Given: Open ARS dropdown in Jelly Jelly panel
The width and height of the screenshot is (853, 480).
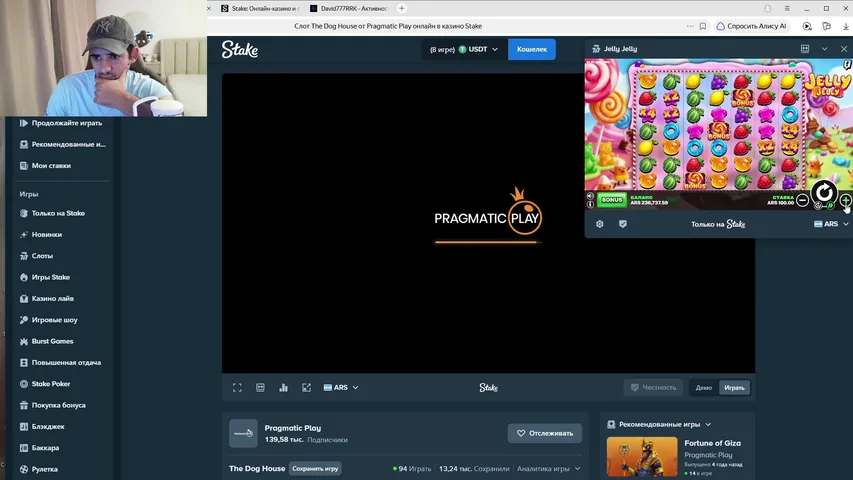Looking at the screenshot, I should point(831,224).
